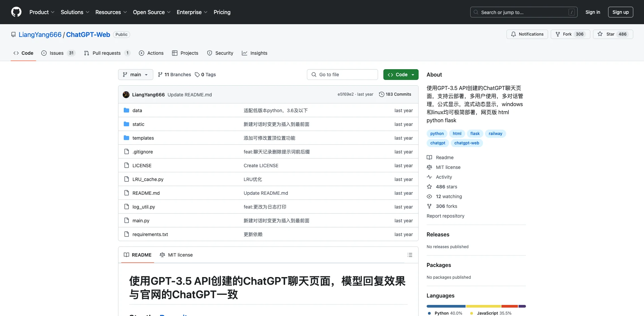644x316 pixels.
Task: Click the python topic tag
Action: point(437,134)
